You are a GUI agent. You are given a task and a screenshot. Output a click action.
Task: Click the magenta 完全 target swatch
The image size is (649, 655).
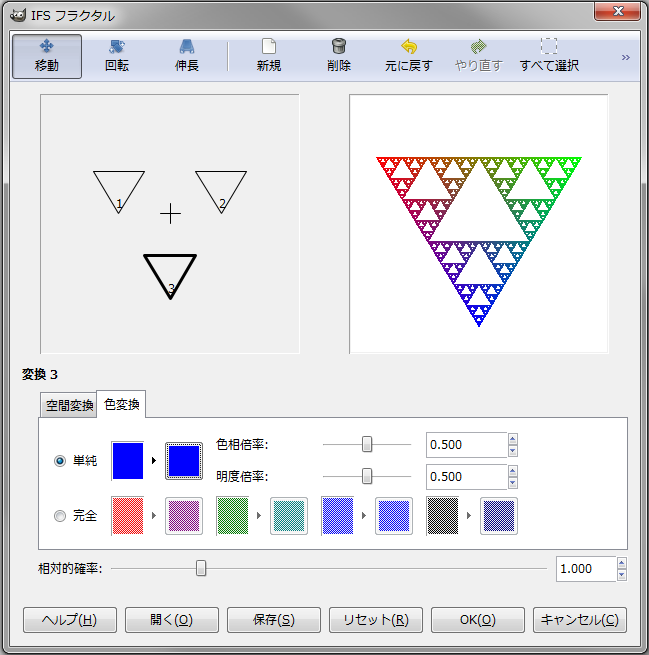(x=184, y=516)
